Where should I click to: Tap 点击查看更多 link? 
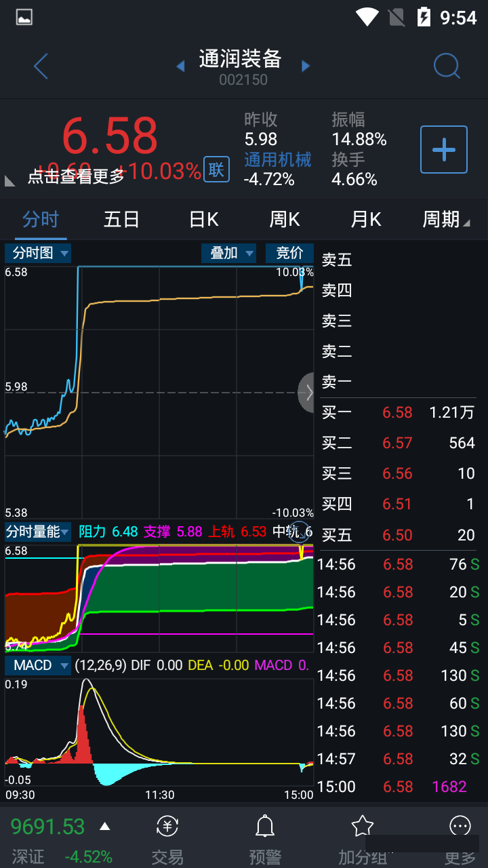pos(76,176)
